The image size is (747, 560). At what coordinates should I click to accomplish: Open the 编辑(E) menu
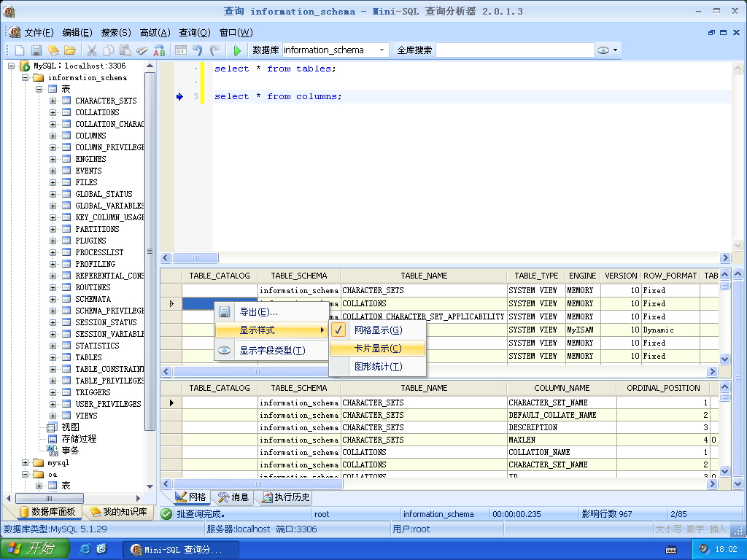77,32
